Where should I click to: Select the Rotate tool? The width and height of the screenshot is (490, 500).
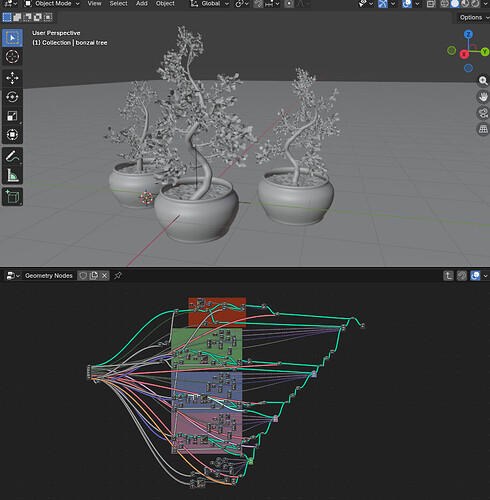point(12,97)
